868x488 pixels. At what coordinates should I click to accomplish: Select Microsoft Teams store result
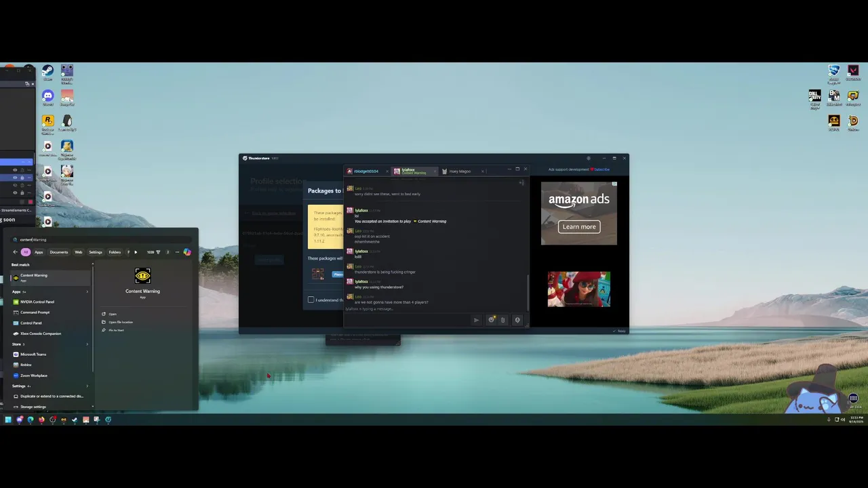51,354
